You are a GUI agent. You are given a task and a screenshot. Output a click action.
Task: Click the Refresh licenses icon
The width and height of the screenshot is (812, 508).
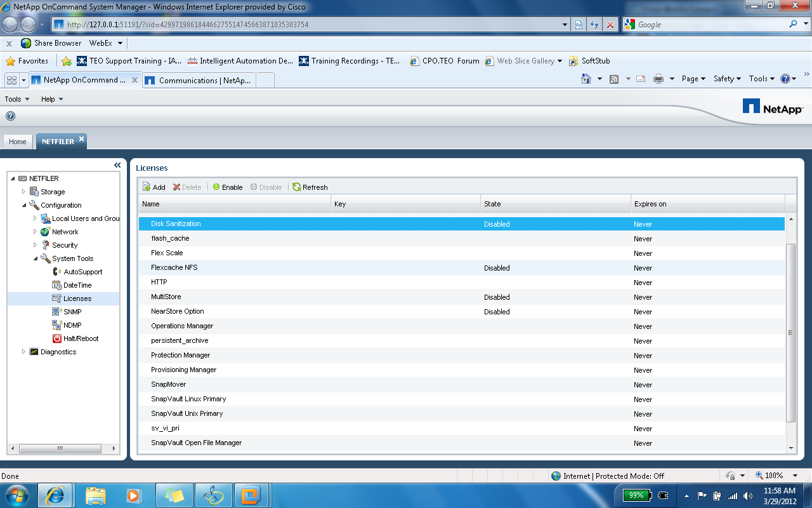click(296, 187)
